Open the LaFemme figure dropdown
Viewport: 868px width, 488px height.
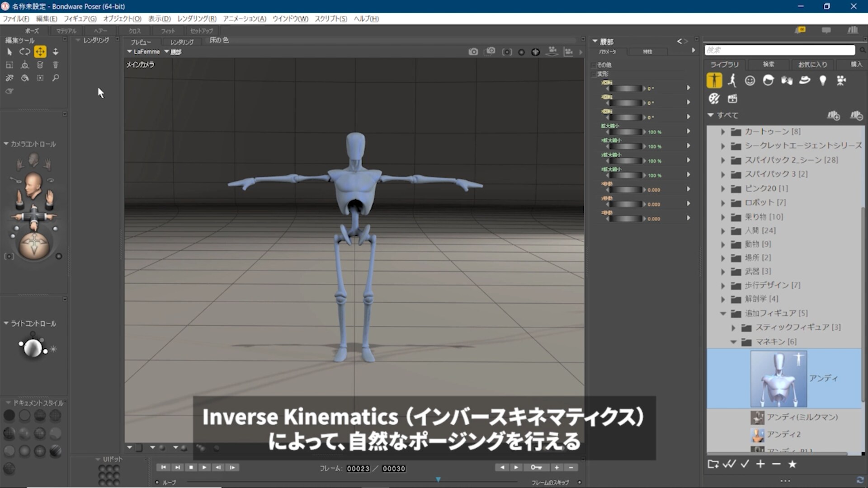[x=143, y=52]
